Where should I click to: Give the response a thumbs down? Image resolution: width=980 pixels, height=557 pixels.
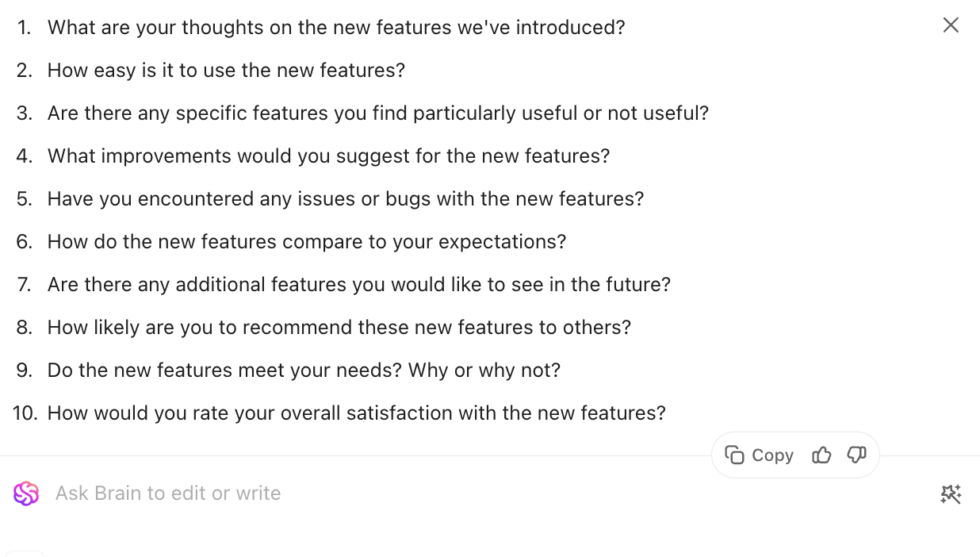coord(856,455)
